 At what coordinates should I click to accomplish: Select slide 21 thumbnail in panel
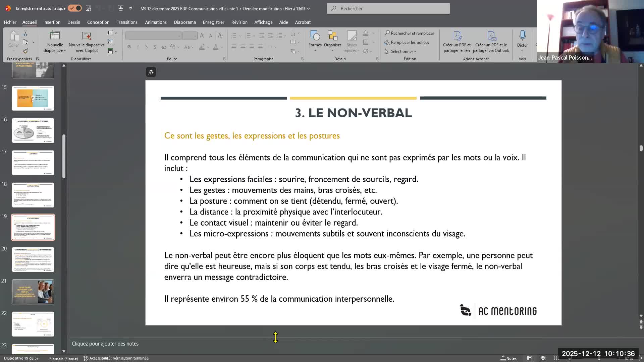click(x=33, y=292)
